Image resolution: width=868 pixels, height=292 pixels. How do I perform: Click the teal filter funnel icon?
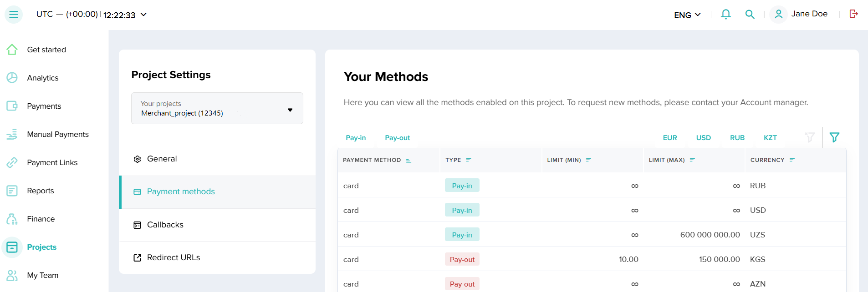point(834,137)
